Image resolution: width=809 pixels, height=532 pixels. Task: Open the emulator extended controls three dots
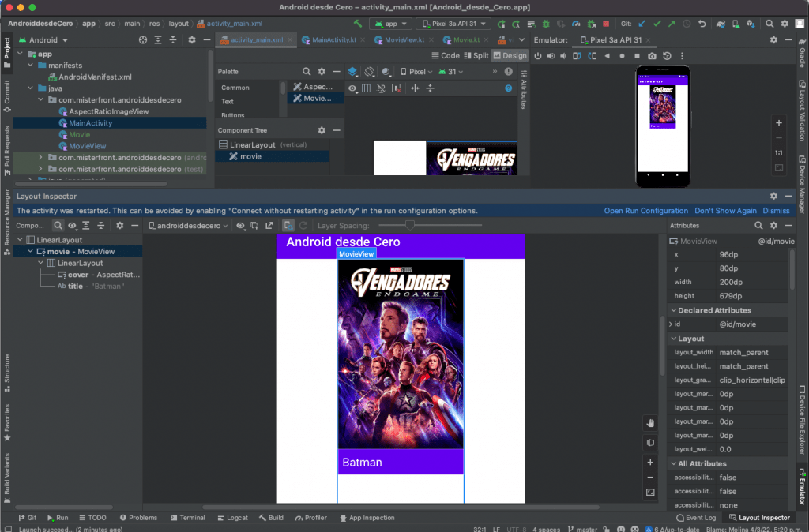pos(682,56)
